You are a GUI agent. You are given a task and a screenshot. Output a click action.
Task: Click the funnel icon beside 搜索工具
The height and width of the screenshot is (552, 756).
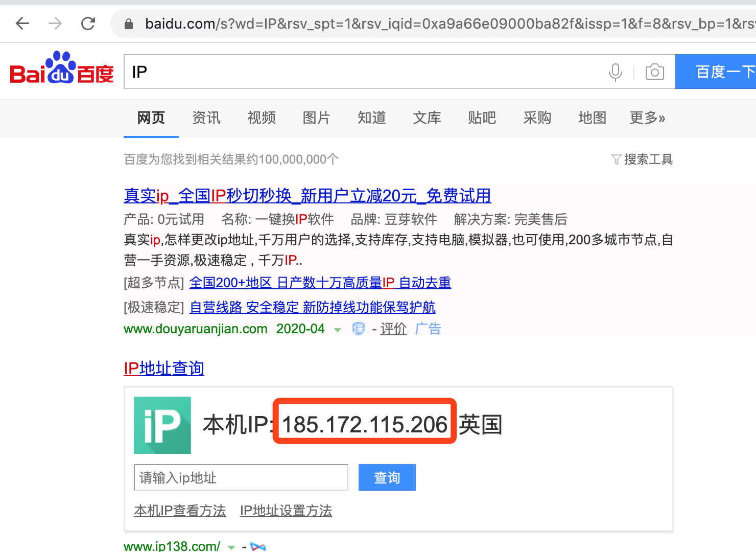coord(616,159)
